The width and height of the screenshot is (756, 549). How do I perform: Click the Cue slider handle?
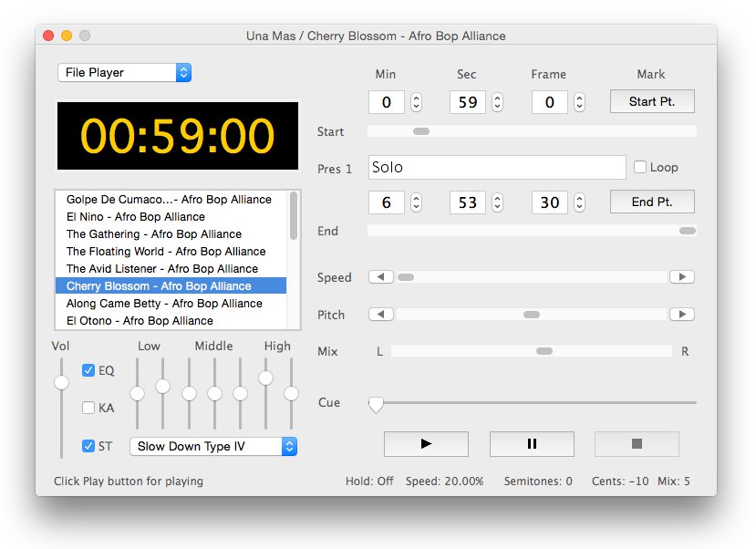coord(376,404)
